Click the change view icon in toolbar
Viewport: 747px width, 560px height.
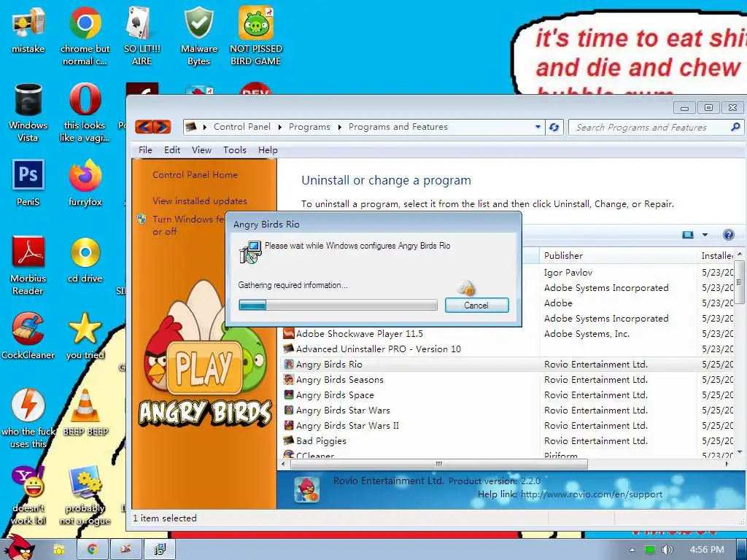[x=688, y=235]
